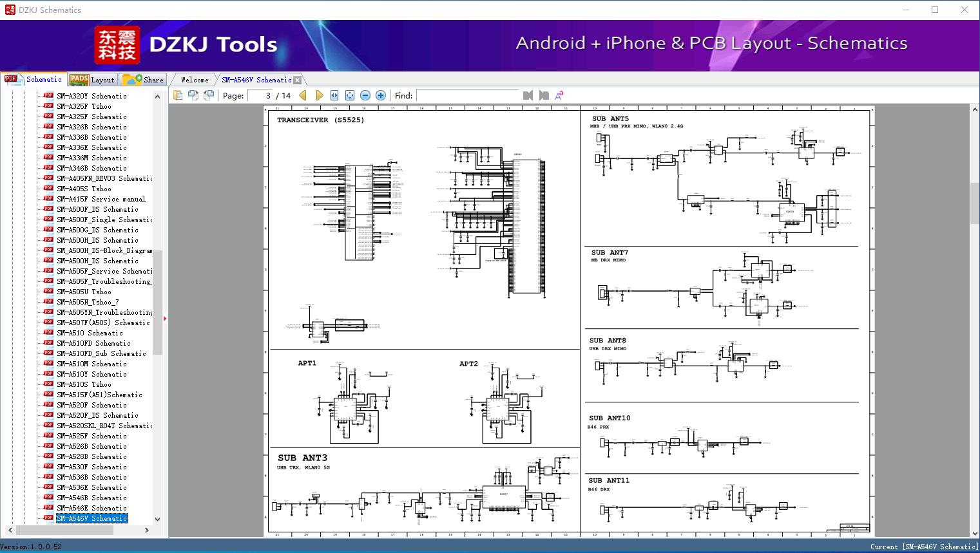Open the Welcome document tab
The height and width of the screenshot is (553, 980).
click(x=195, y=80)
